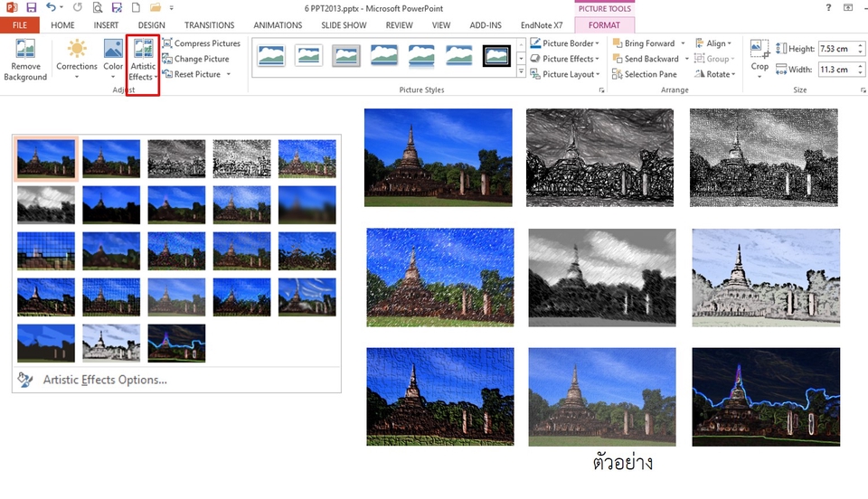The image size is (868, 499).
Task: Switch to the ADD-INS tab
Action: tap(486, 25)
